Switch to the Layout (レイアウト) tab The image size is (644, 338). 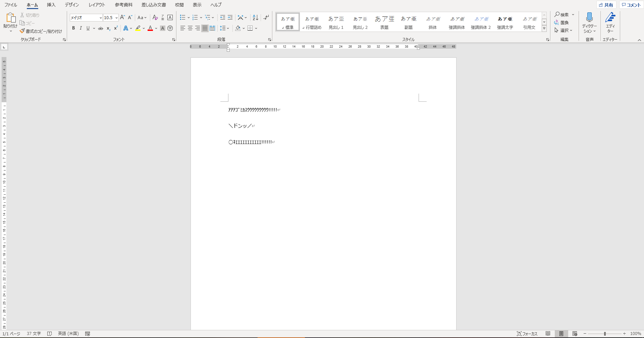[x=97, y=5]
